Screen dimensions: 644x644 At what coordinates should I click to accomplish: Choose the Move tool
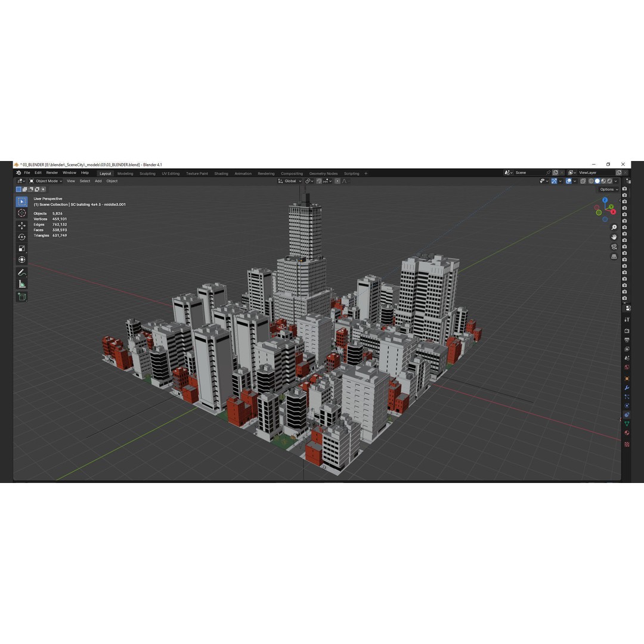point(22,225)
